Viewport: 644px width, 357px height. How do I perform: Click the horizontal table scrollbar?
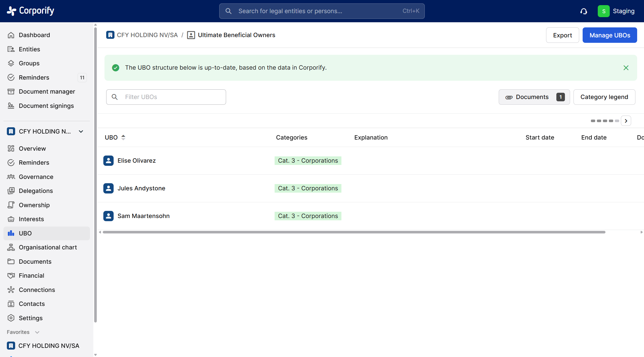[x=354, y=232]
